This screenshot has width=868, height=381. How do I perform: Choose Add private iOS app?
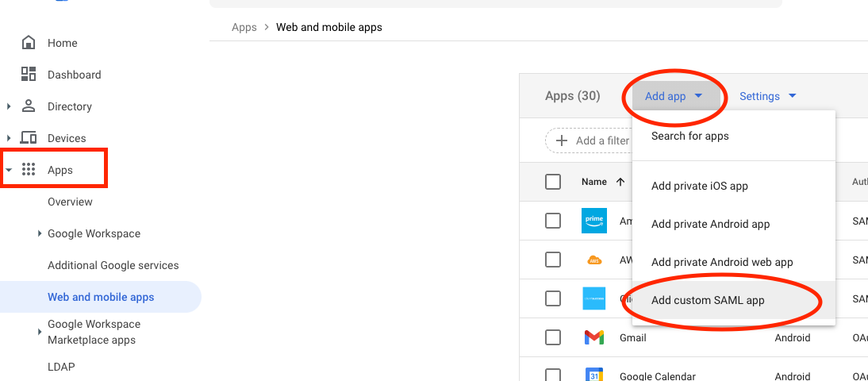click(733, 186)
